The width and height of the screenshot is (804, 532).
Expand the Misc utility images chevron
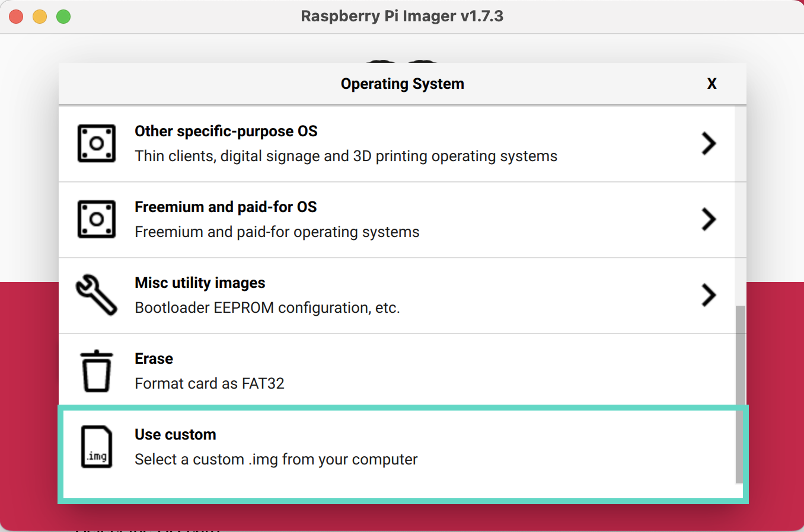[x=709, y=295]
